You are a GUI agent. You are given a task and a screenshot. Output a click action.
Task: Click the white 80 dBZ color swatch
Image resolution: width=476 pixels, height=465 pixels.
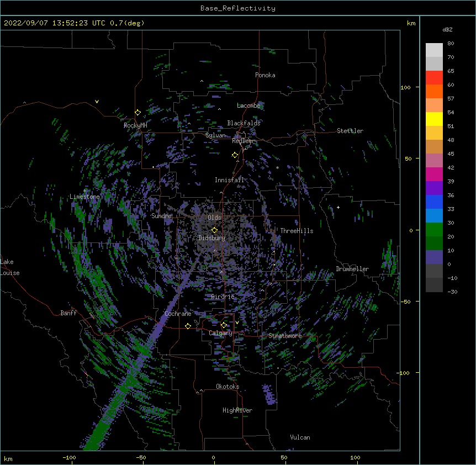pos(434,50)
